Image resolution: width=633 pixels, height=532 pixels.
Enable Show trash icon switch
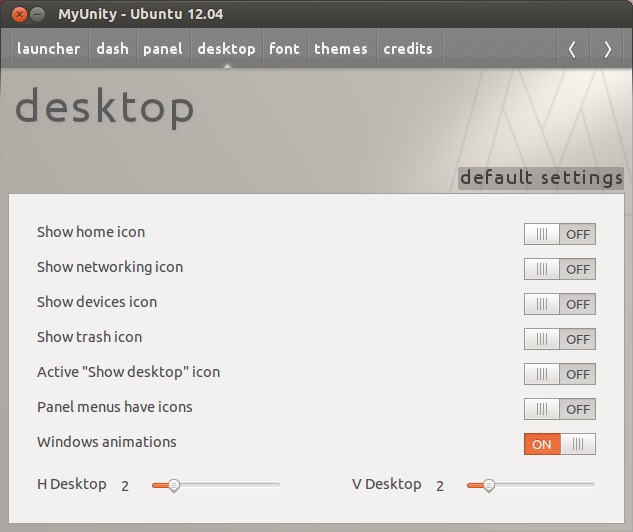click(x=560, y=339)
